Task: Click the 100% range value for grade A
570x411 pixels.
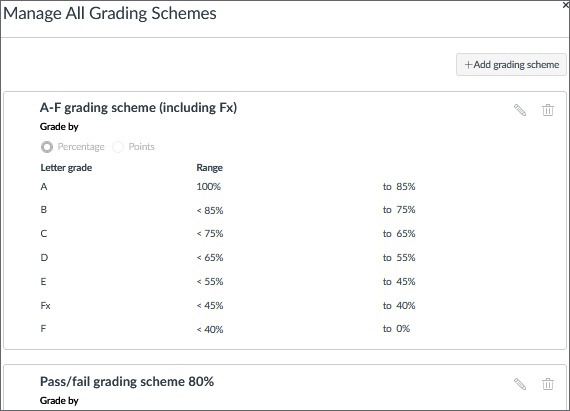Action: click(x=209, y=186)
